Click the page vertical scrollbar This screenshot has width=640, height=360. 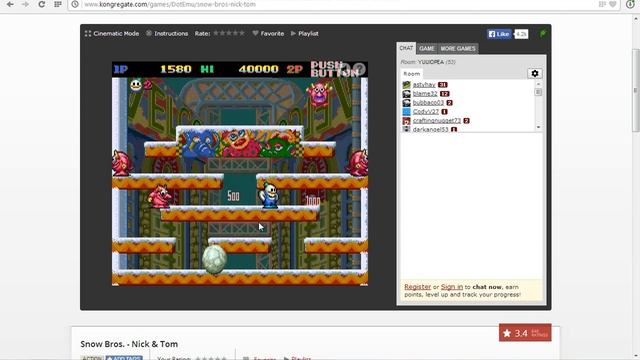coord(635,90)
